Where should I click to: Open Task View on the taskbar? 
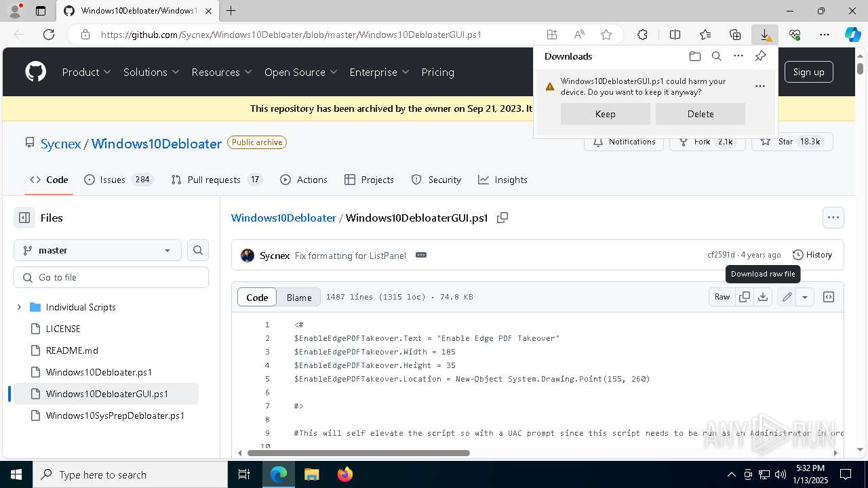244,474
